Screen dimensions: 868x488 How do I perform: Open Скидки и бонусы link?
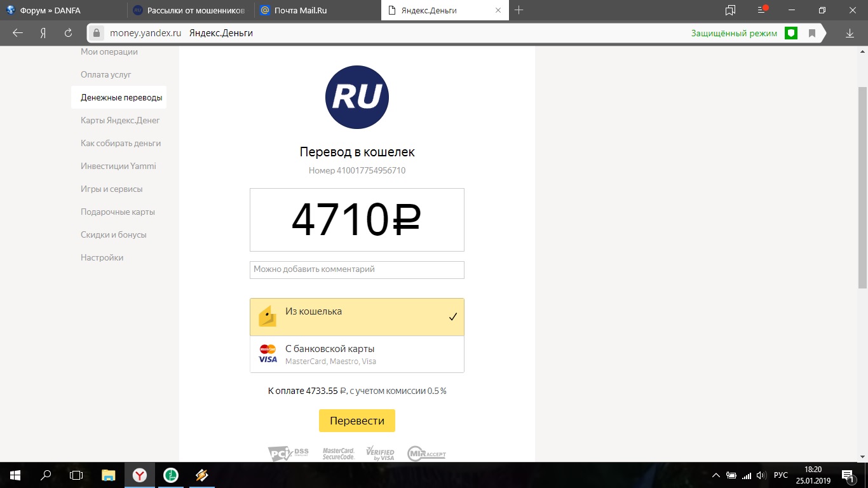[x=113, y=234]
